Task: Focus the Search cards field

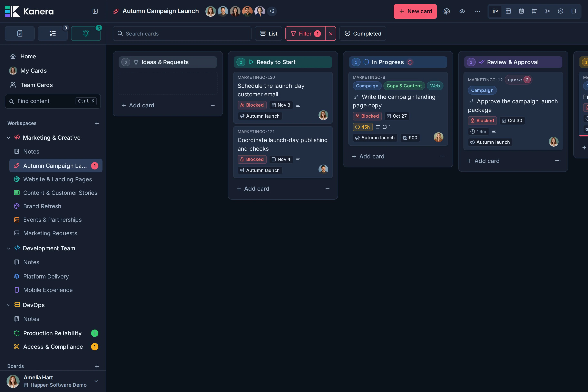Action: click(x=182, y=33)
